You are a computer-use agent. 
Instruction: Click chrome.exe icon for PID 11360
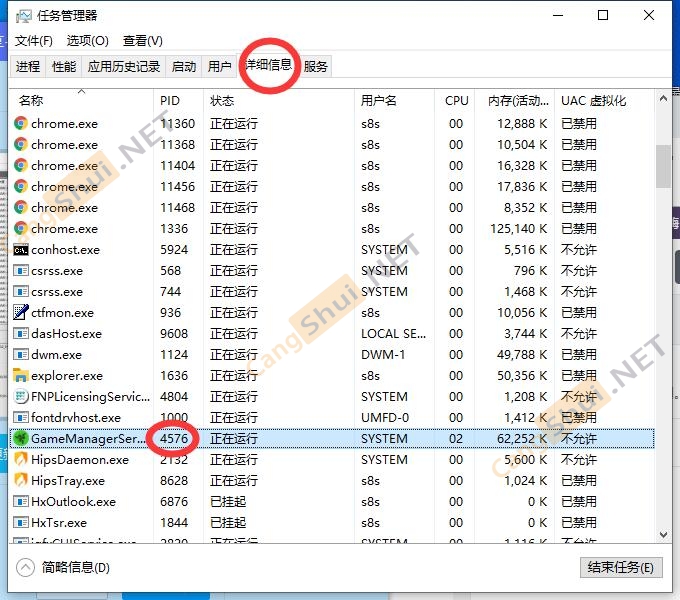click(21, 124)
